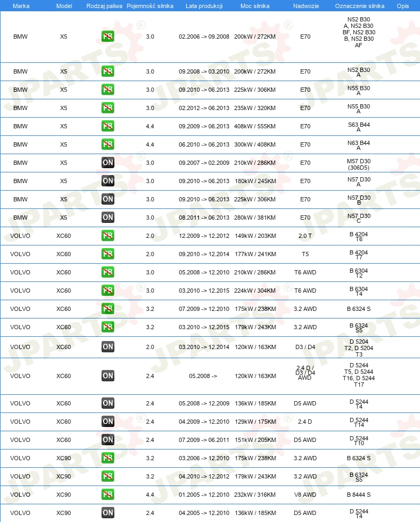Click ON diesel icon in XC60 open-ended 05.2008 row

coord(107,376)
